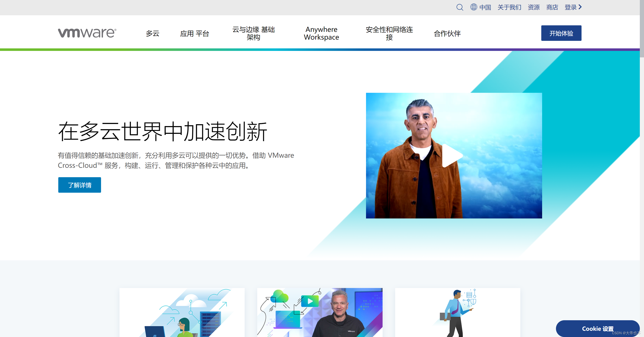
Task: Open the 云与边缘 基础架构 menu
Action: (253, 33)
